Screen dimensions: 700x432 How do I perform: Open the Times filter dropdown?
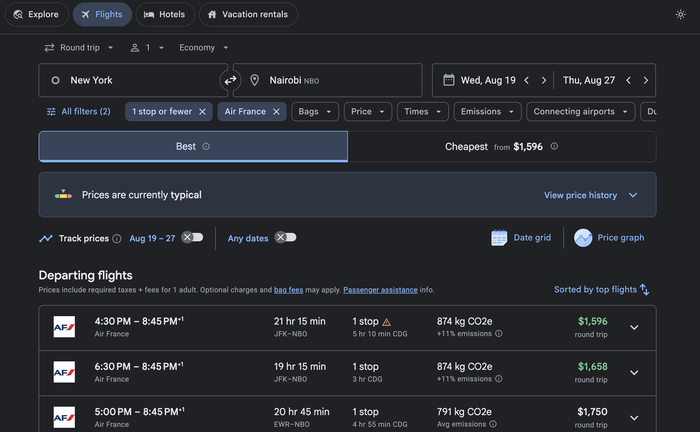pos(423,112)
